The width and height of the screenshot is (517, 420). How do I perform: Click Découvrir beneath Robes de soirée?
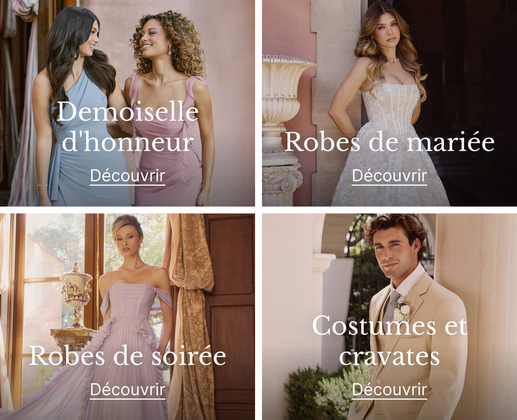click(x=128, y=390)
